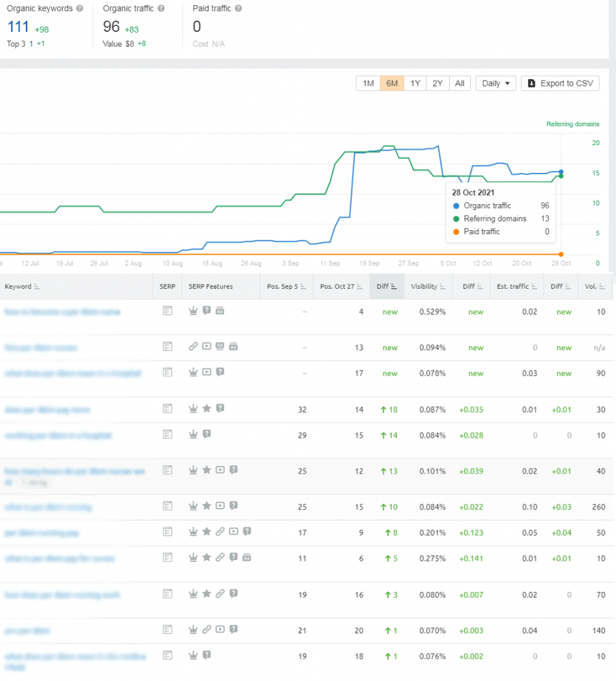Click the 0.275% visibility value

click(432, 559)
